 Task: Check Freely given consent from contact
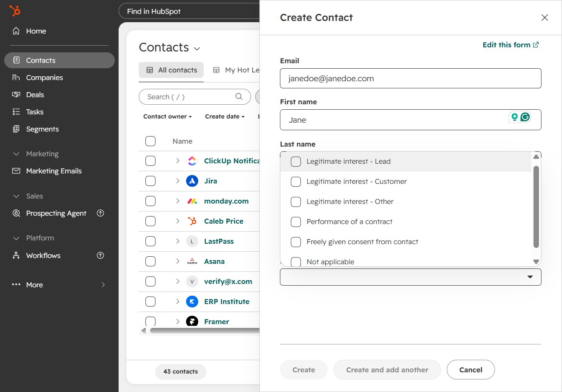(296, 242)
